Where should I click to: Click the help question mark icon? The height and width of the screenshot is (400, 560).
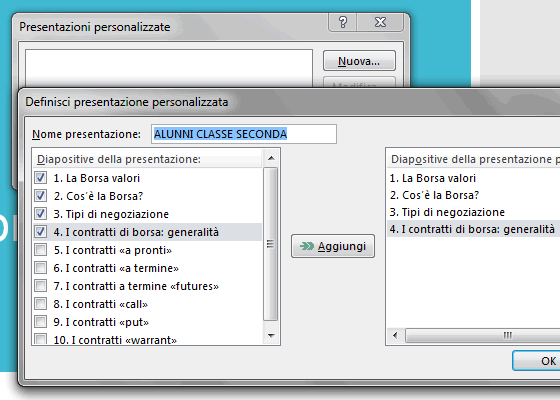342,22
